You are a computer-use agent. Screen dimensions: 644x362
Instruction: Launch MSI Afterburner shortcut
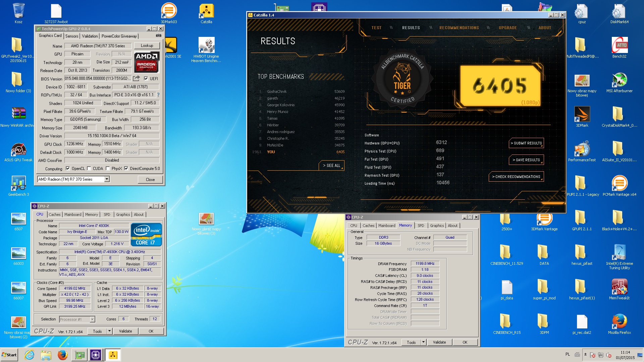tap(620, 82)
